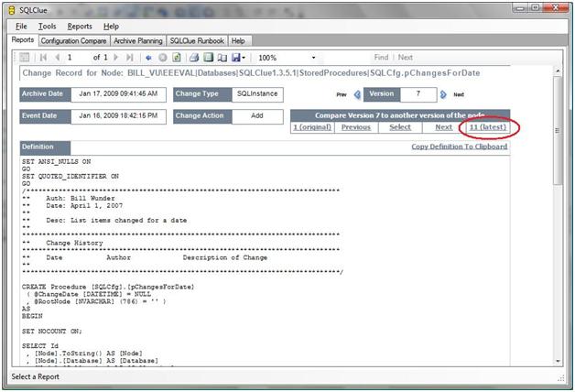This screenshot has height=392, width=575.
Task: Go to previous version with left arrow
Action: click(357, 94)
